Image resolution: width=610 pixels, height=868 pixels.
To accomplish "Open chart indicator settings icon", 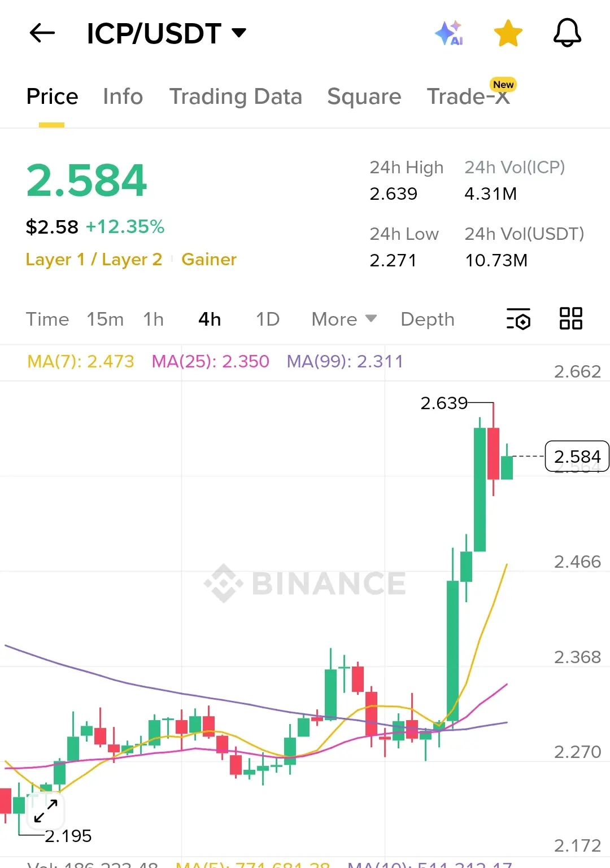I will [518, 319].
